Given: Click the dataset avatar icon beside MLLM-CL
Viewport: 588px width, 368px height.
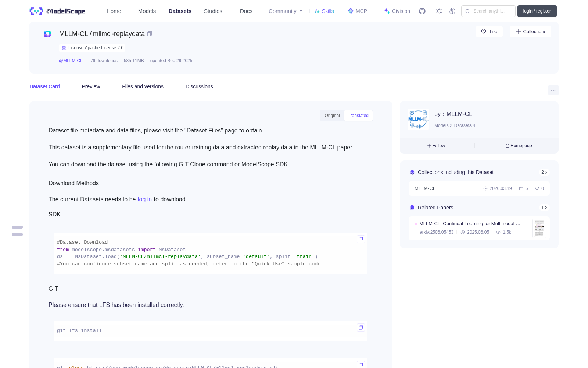Looking at the screenshot, I should tap(47, 34).
